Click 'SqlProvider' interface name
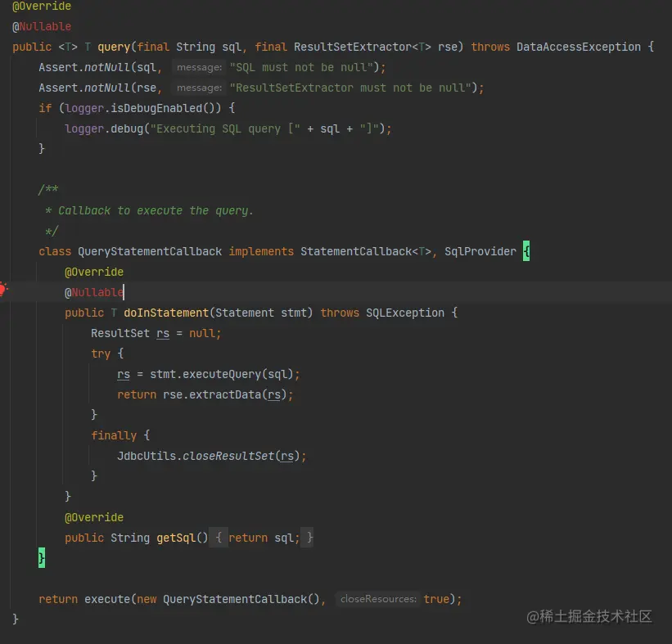The image size is (672, 644). (x=480, y=251)
